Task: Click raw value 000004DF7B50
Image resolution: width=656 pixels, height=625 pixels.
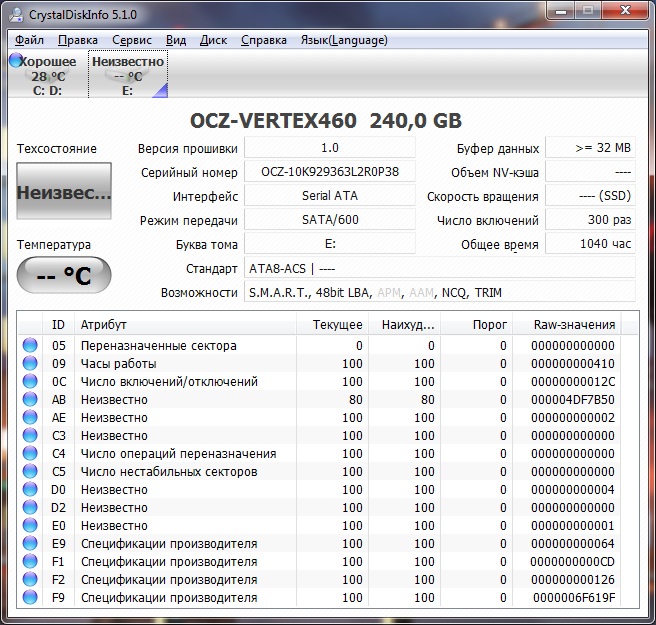Action: [573, 400]
